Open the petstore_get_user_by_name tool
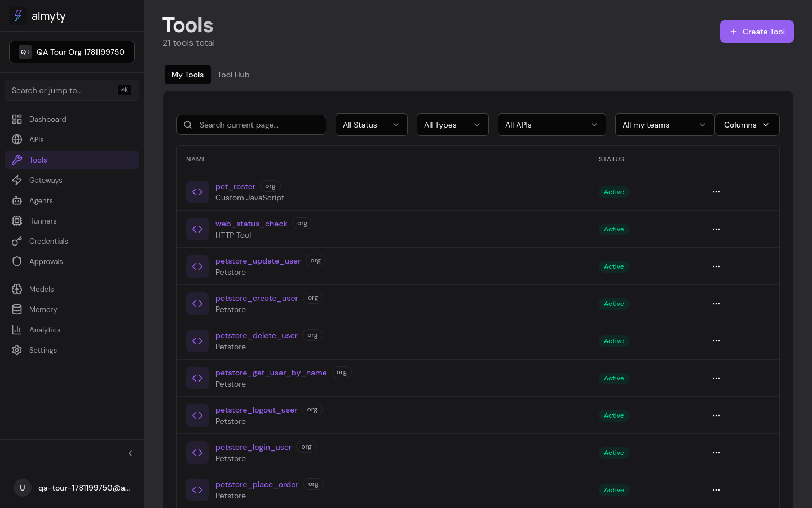Viewport: 812px width, 508px height. pyautogui.click(x=271, y=373)
